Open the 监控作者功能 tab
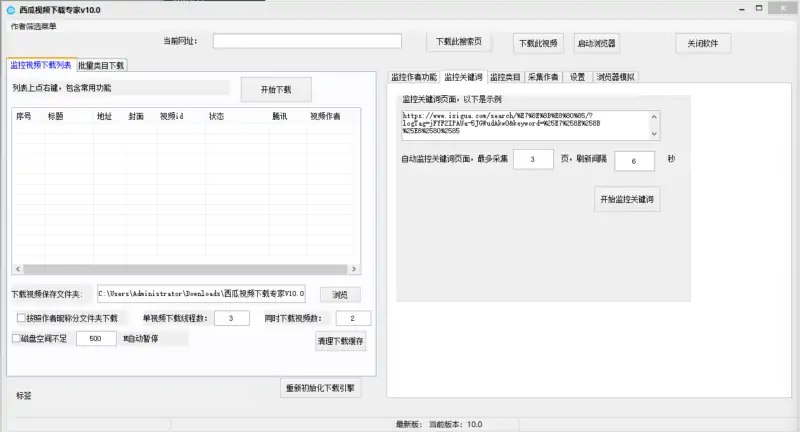Screen dimensions: 800x432 tap(414, 77)
